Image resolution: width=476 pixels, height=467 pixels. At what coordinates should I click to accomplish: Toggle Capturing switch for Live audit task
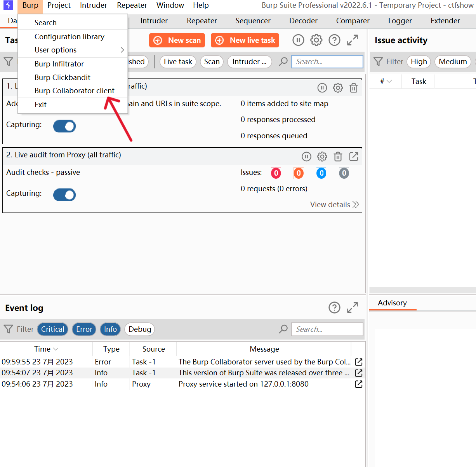(64, 195)
